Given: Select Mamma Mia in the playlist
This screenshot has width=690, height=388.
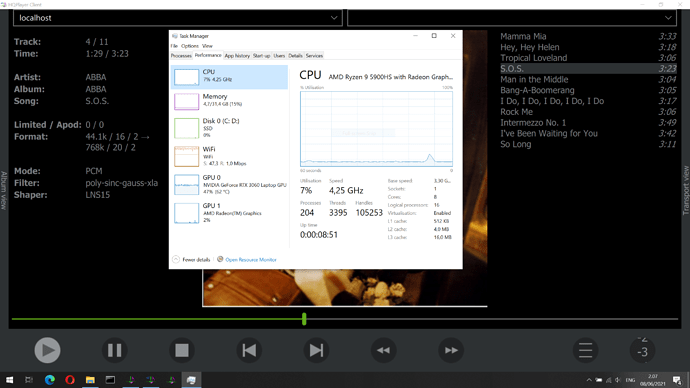Looking at the screenshot, I should pos(588,37).
